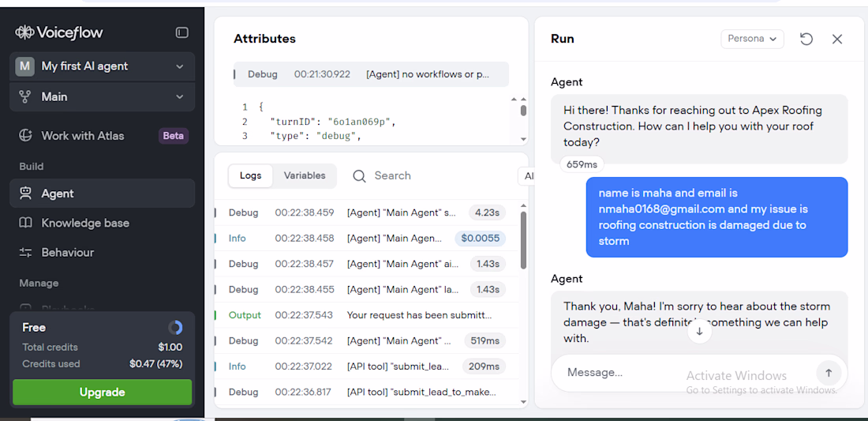Open the Persona dropdown
The width and height of the screenshot is (868, 421).
(x=752, y=39)
